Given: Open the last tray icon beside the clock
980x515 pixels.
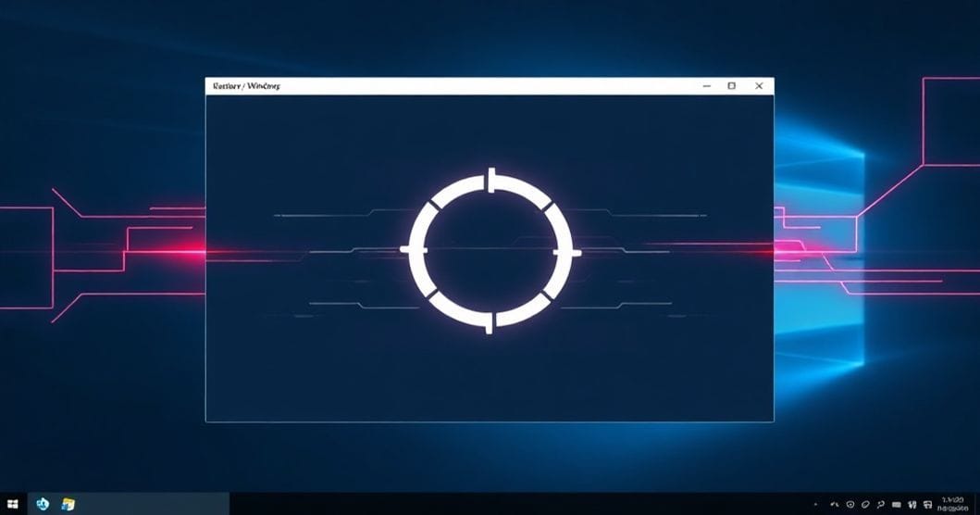Looking at the screenshot, I should point(928,505).
